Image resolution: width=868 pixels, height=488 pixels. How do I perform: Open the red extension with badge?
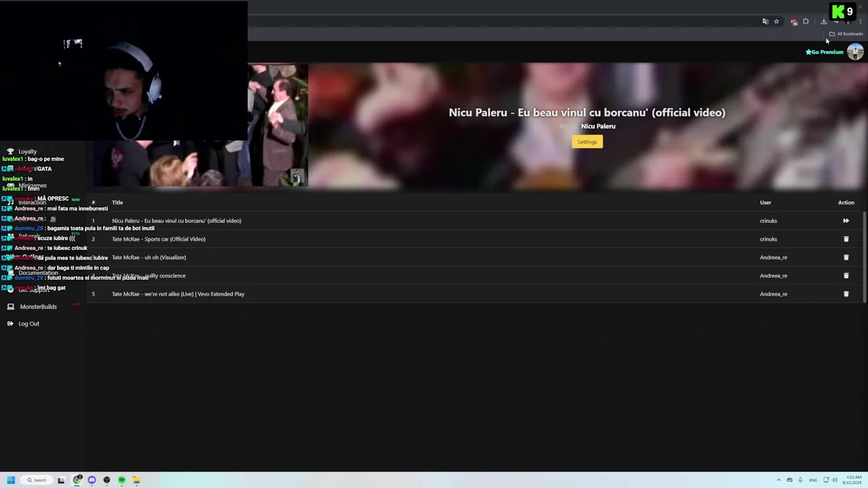(x=794, y=22)
